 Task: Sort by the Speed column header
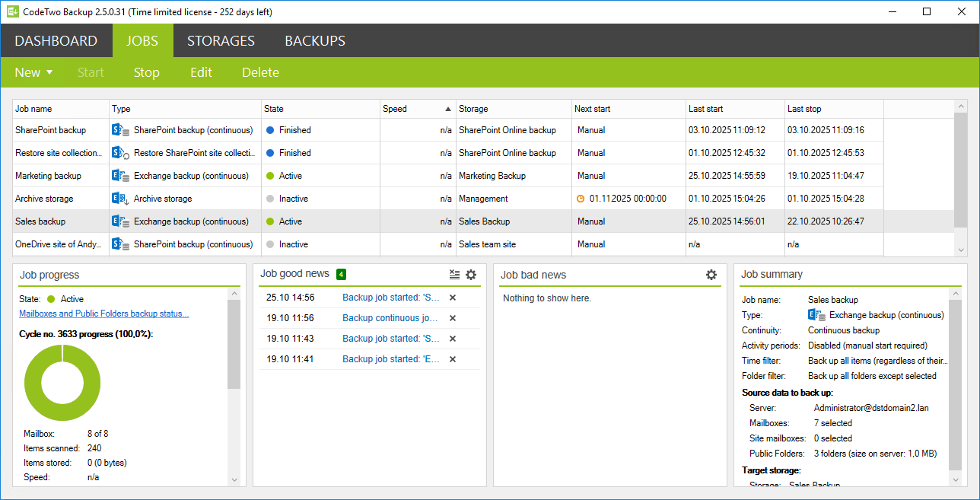click(x=417, y=109)
